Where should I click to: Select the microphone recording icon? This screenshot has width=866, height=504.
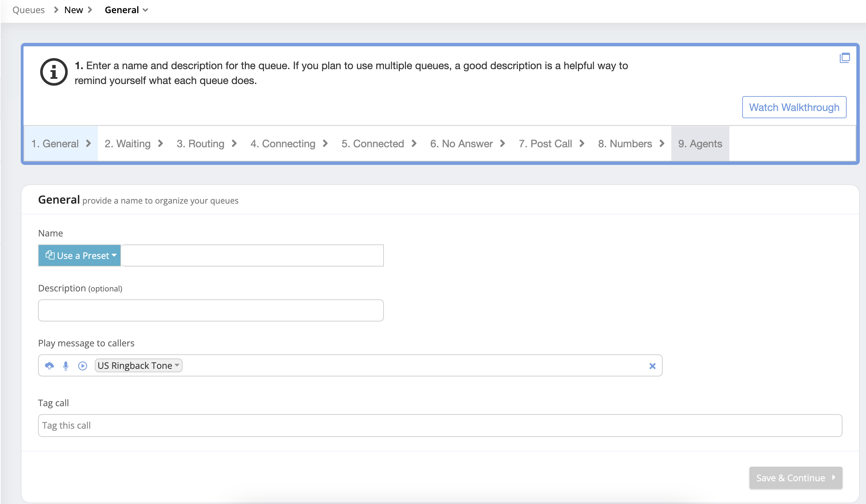[x=65, y=365]
